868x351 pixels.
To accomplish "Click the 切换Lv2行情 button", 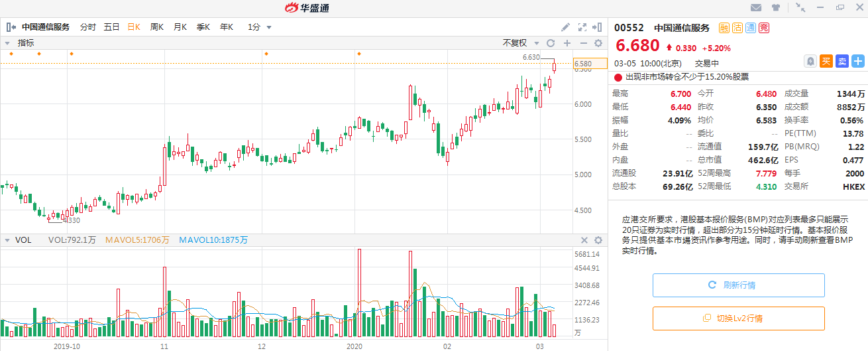I will tap(738, 318).
